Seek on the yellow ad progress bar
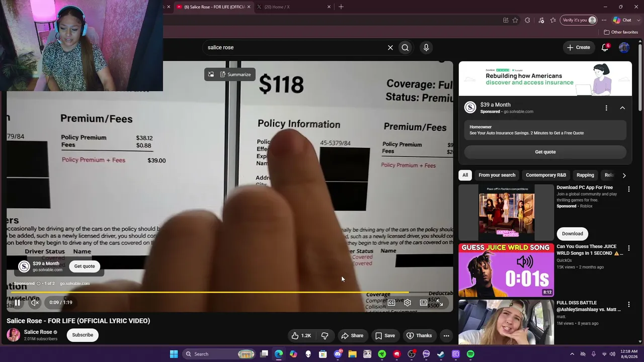Viewport: 644px width, 362px height. coord(229,292)
